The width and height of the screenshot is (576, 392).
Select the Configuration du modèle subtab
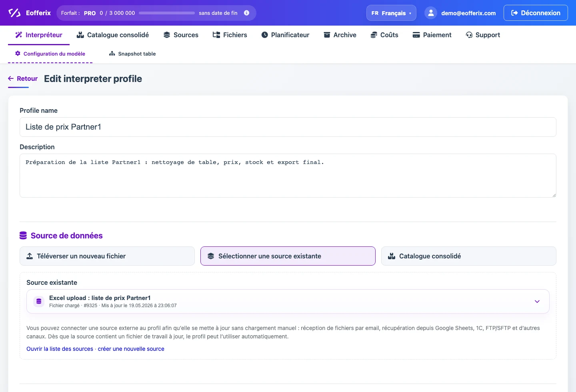(x=50, y=54)
